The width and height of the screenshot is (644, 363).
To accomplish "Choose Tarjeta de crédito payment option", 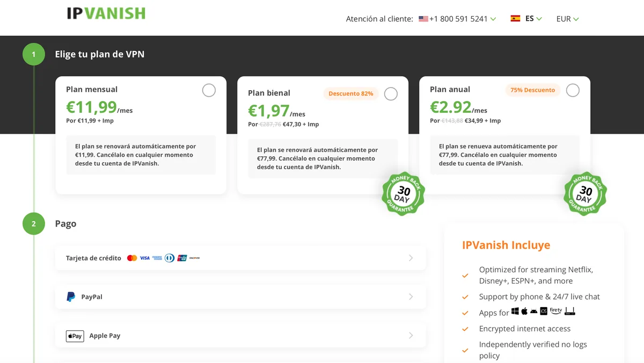I will coord(240,258).
